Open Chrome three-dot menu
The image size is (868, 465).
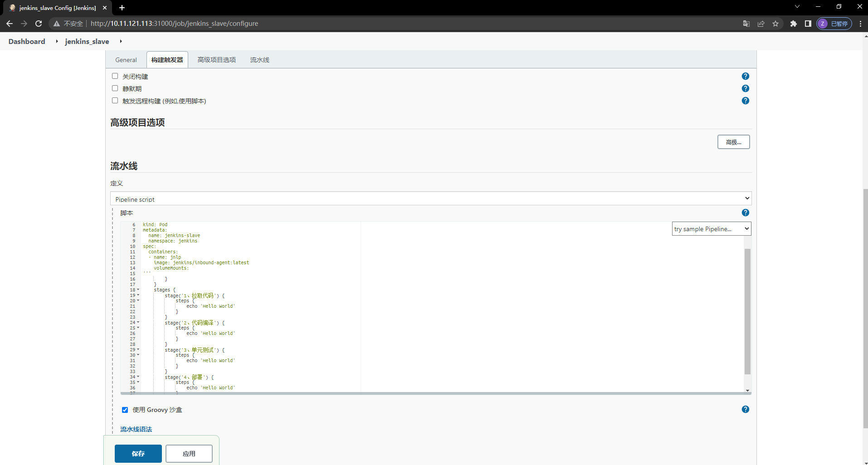point(860,24)
